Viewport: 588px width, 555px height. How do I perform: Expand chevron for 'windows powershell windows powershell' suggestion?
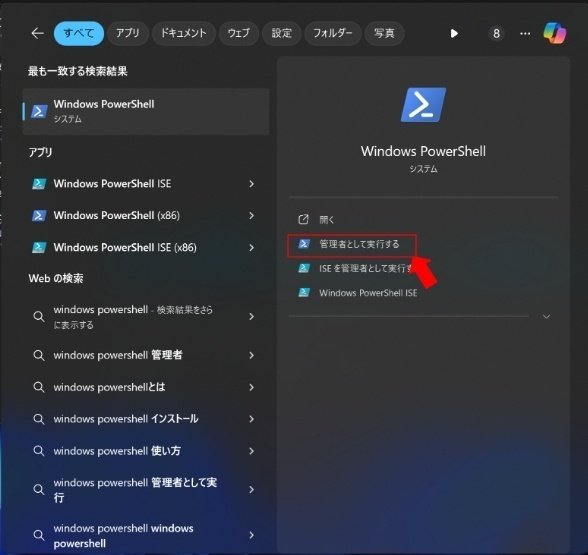252,535
